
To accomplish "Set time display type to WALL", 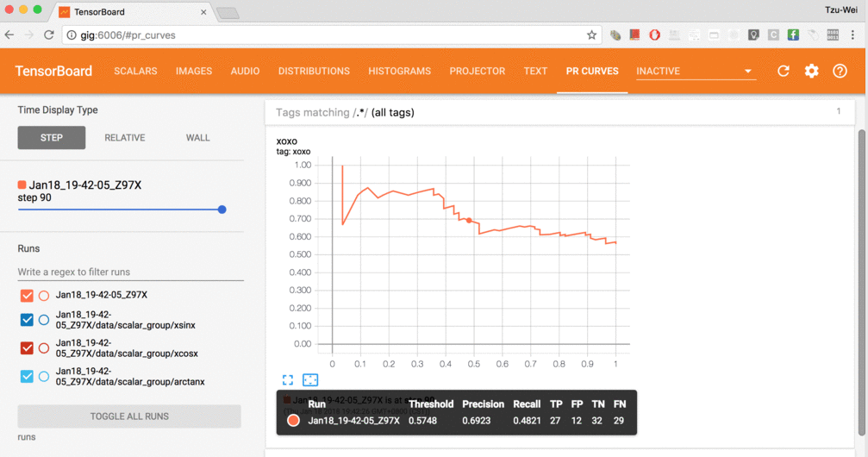I will click(197, 137).
